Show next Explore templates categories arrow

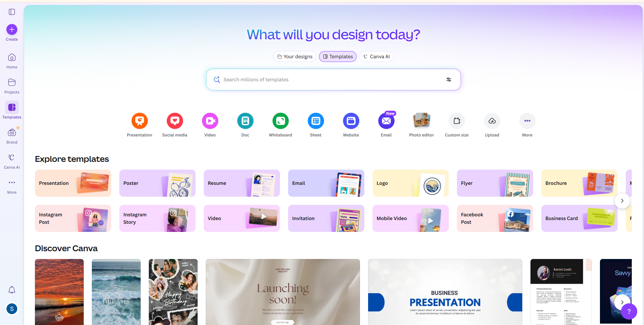622,201
